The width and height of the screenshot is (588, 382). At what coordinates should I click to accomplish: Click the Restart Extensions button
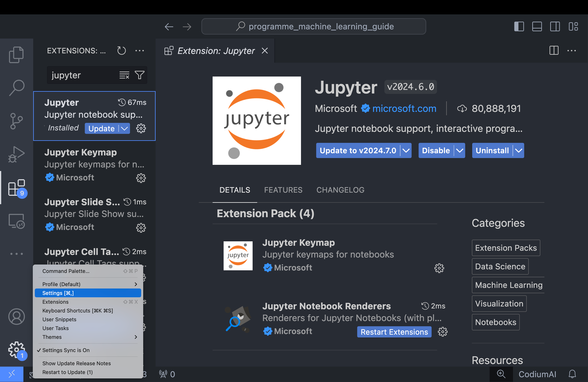click(394, 332)
